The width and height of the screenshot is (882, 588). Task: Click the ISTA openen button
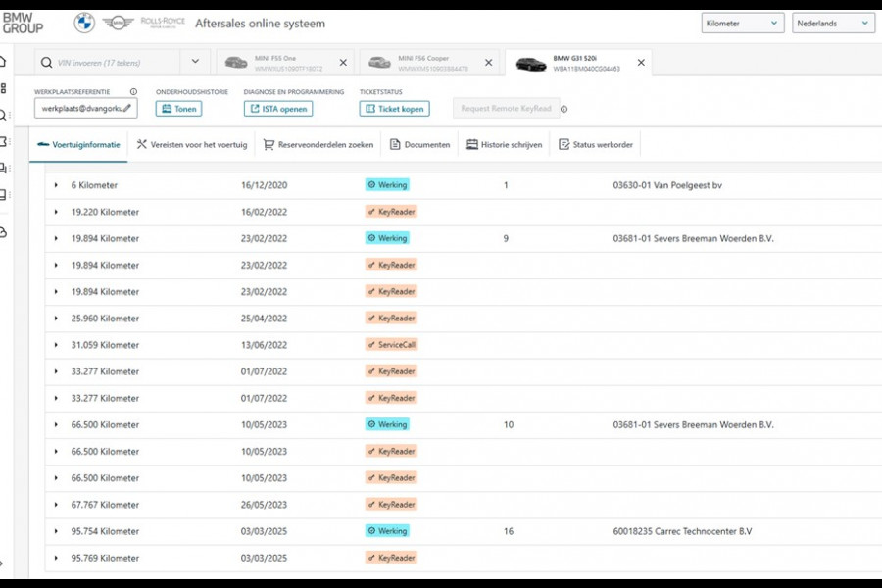point(278,109)
